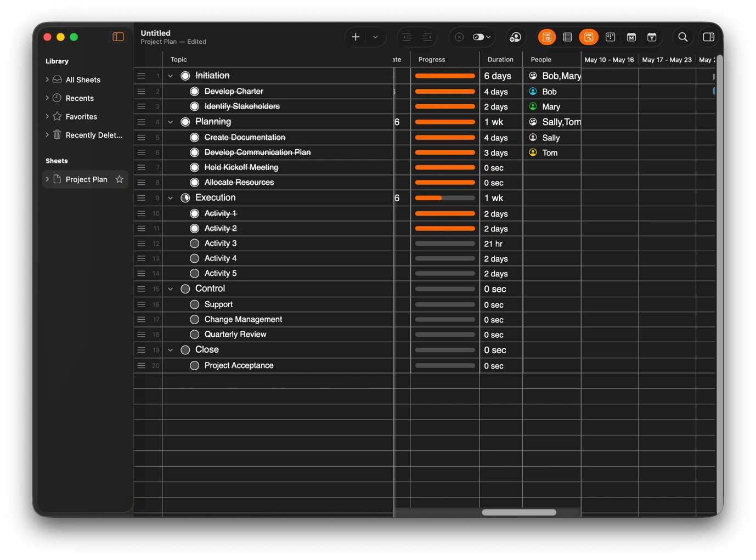The height and width of the screenshot is (560, 756).
Task: Click Bob's person avatar icon
Action: coord(533,91)
